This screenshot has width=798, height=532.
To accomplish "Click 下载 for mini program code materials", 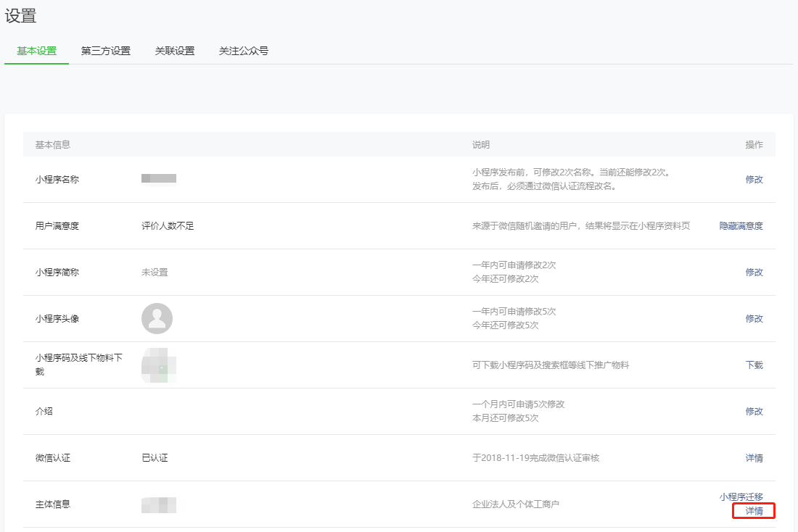I will pos(754,365).
